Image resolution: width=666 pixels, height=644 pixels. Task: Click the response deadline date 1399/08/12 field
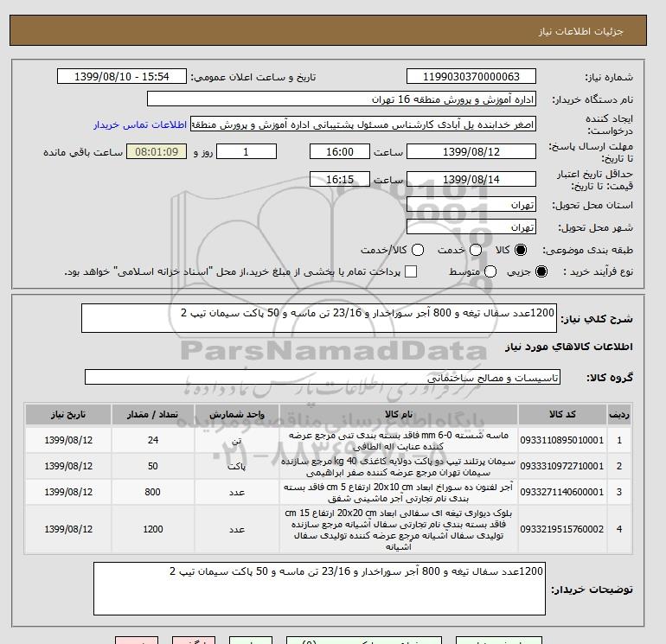point(471,151)
